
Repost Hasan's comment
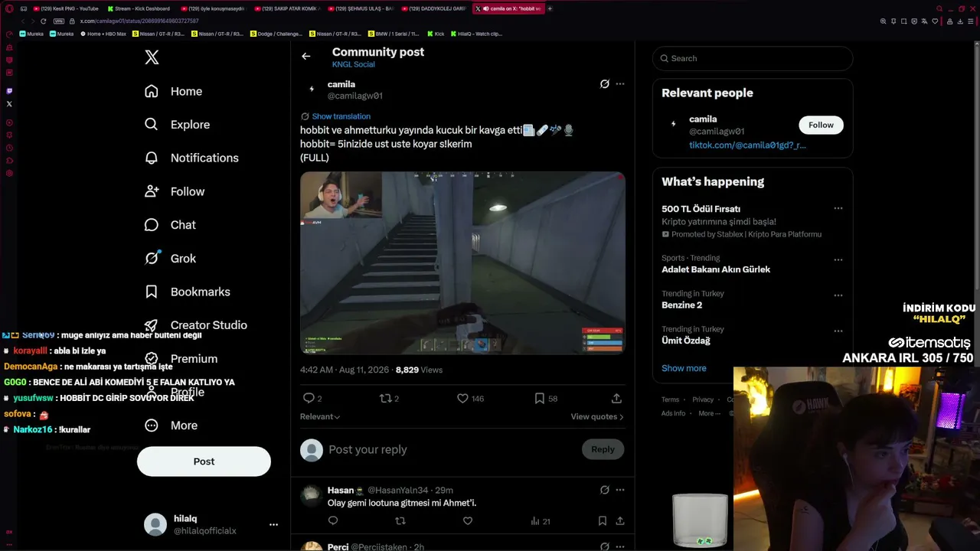[400, 521]
